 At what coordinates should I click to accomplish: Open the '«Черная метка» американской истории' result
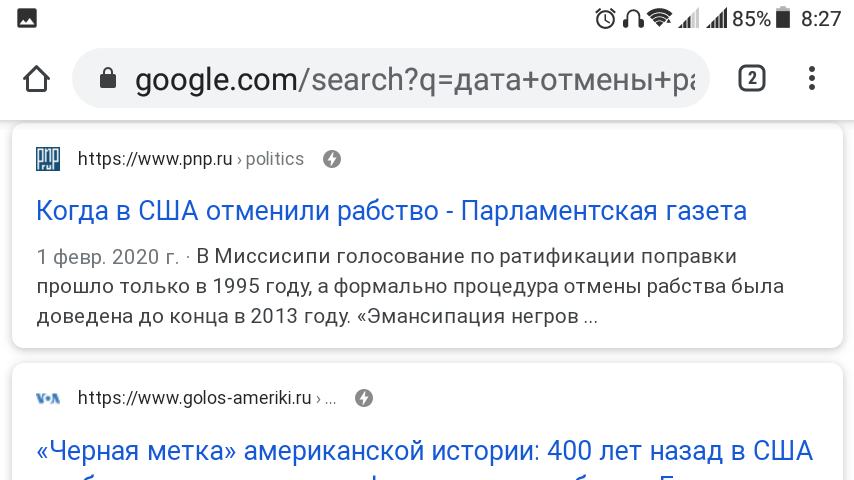pyautogui.click(x=424, y=452)
